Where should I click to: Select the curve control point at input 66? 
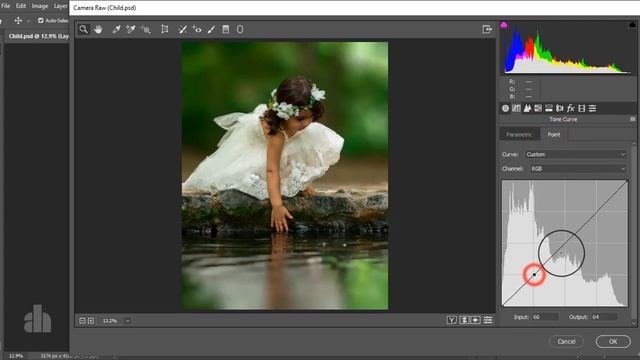coord(534,275)
